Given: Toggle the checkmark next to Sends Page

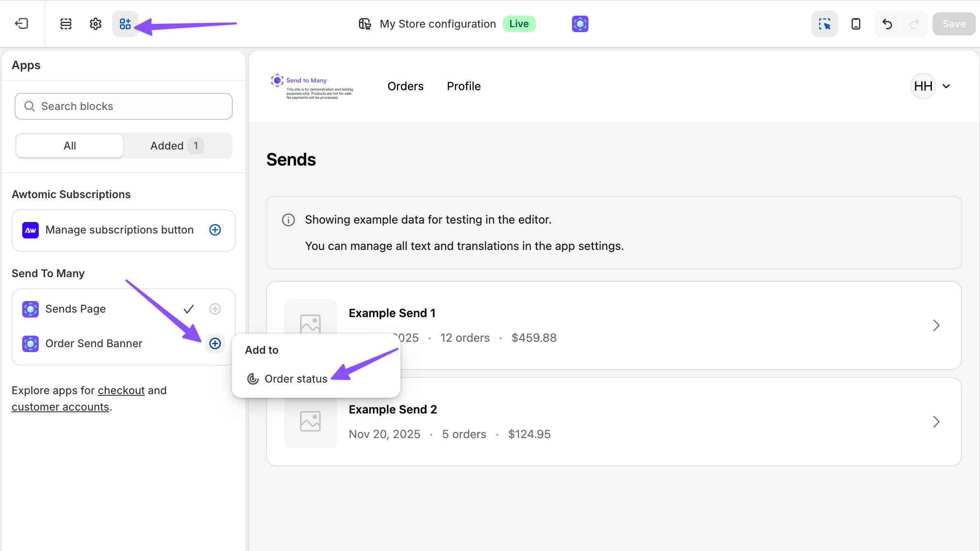Looking at the screenshot, I should point(189,308).
